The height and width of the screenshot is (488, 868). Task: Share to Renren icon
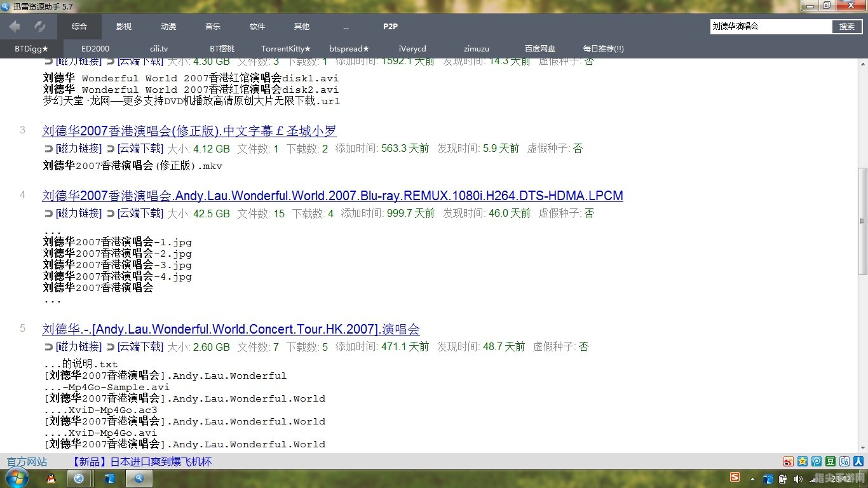pos(858,462)
